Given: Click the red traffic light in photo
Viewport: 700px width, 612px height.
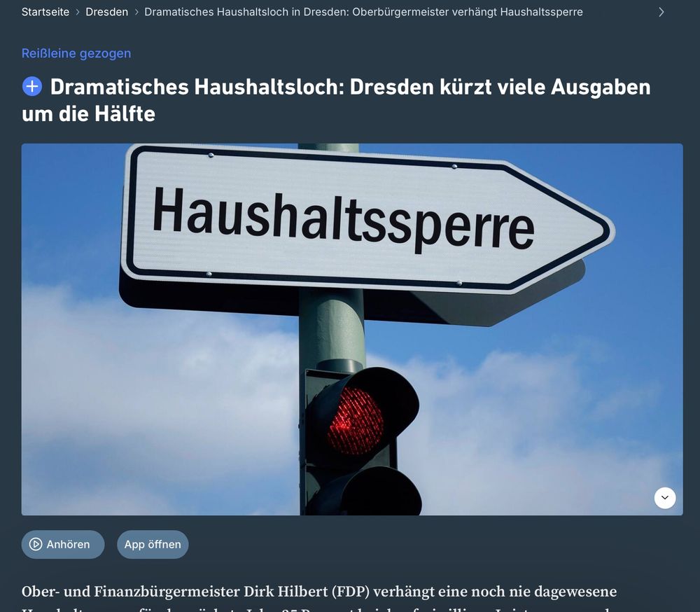Looking at the screenshot, I should (x=356, y=422).
